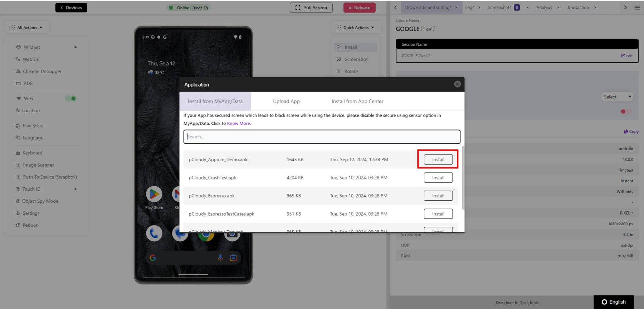Open the Logs tab

pyautogui.click(x=469, y=8)
